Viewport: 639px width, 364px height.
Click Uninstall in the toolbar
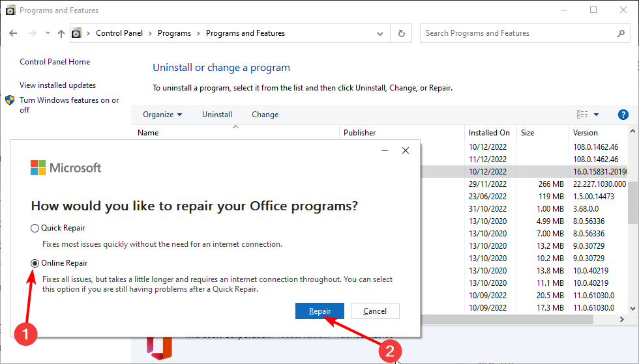[217, 115]
